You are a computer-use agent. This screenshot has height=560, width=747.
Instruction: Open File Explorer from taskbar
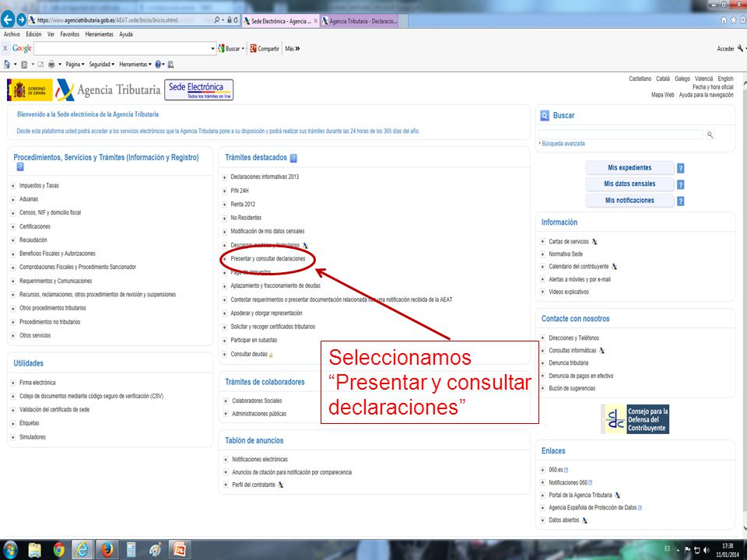(34, 550)
